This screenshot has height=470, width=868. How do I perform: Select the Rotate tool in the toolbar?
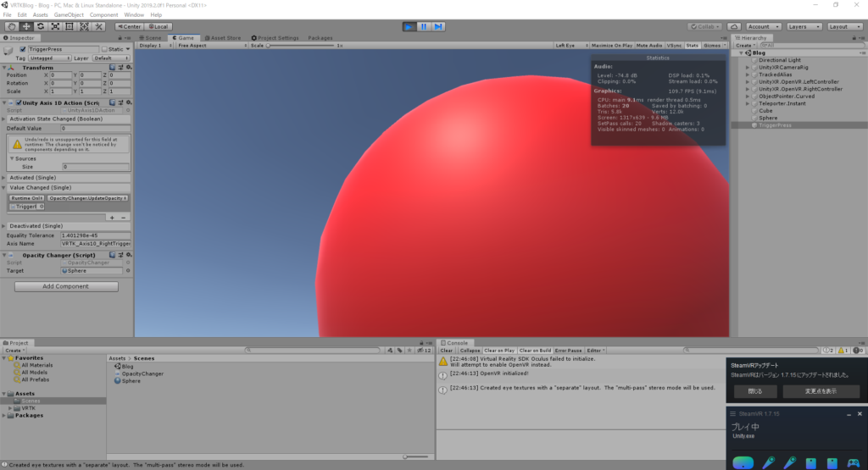[x=41, y=26]
